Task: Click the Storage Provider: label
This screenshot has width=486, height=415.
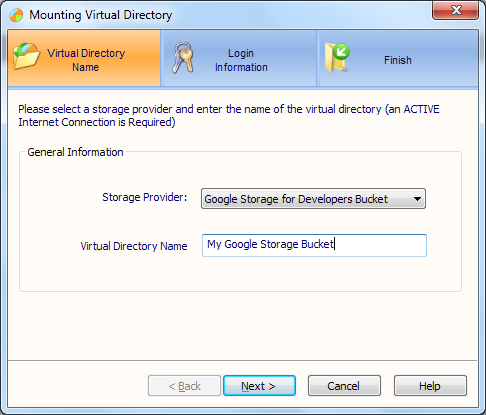Action: pyautogui.click(x=145, y=197)
